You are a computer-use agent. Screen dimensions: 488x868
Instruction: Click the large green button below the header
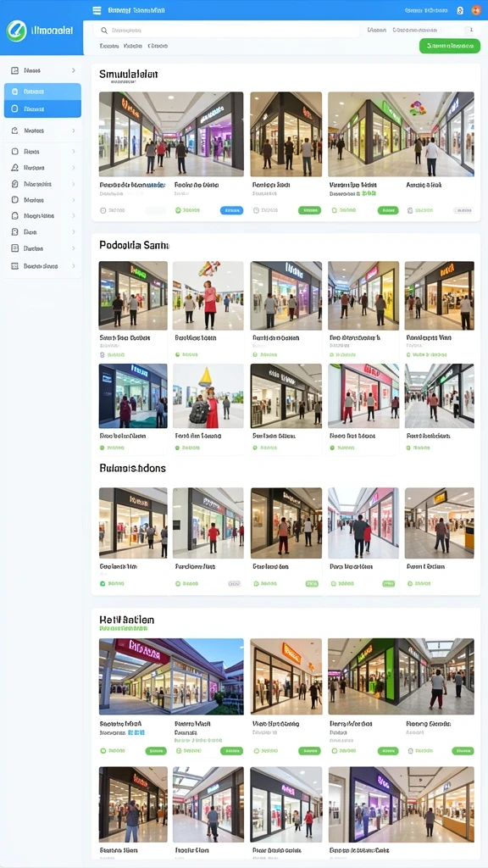(x=450, y=46)
